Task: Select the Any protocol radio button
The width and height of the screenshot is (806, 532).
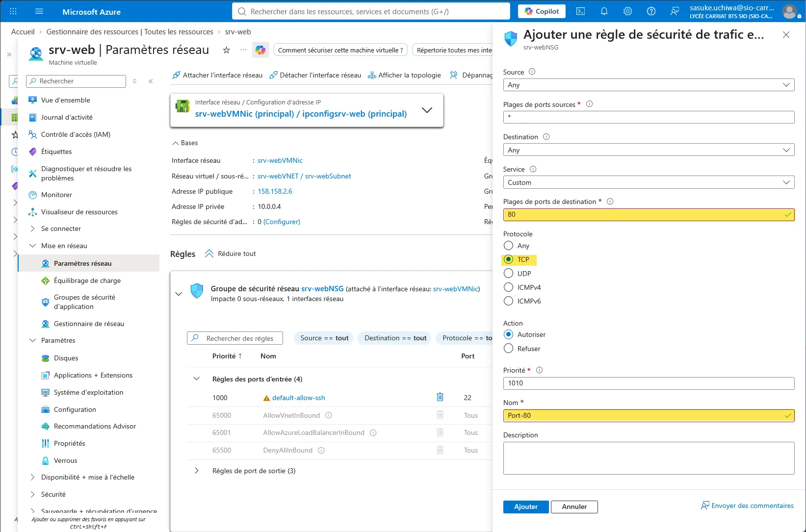Action: click(x=509, y=246)
